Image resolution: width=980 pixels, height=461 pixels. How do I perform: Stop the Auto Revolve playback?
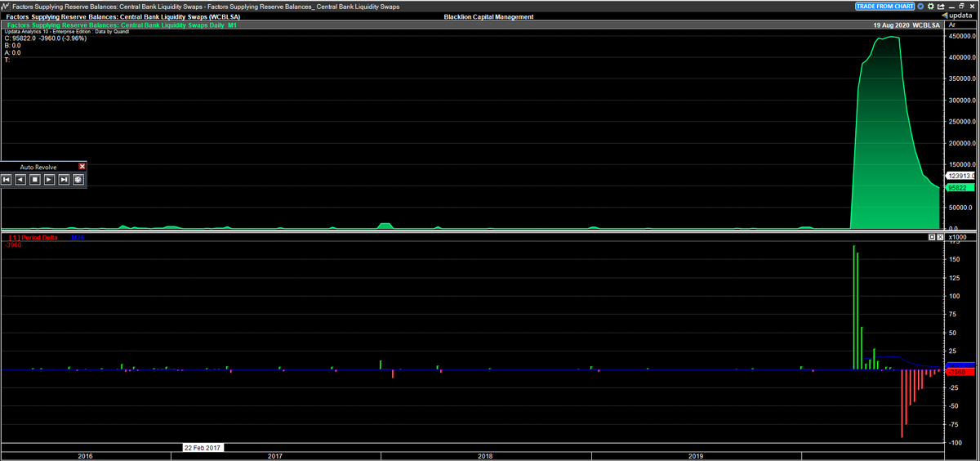pyautogui.click(x=35, y=179)
